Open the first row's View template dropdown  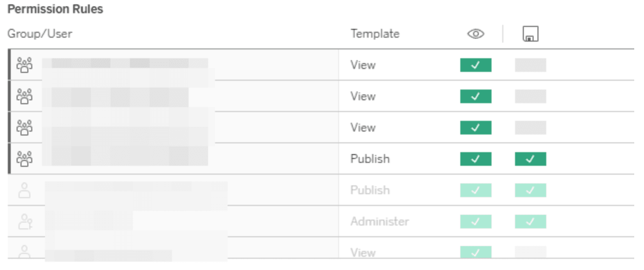(x=363, y=65)
